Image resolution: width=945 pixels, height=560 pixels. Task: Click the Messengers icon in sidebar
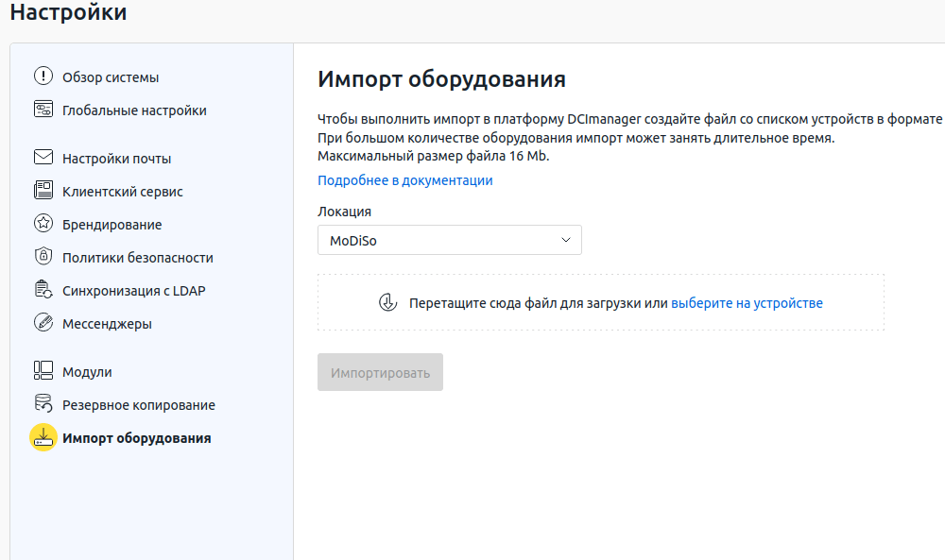tap(43, 323)
